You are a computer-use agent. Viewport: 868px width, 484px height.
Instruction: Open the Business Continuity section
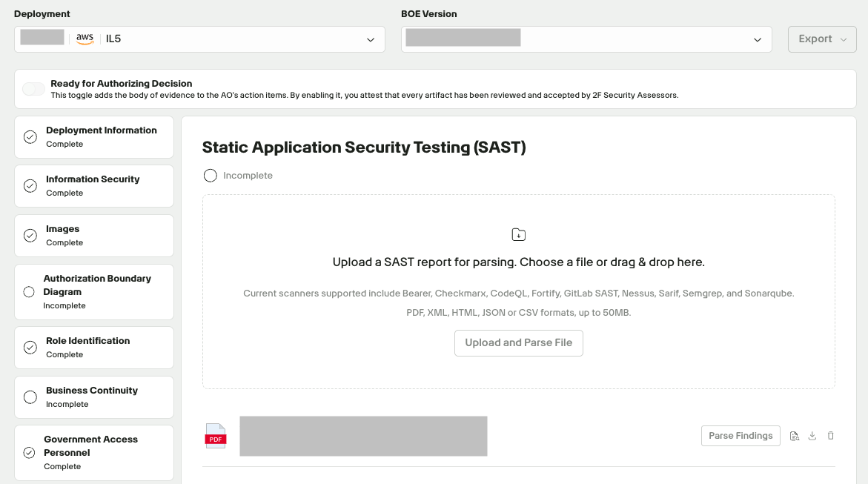click(x=94, y=397)
